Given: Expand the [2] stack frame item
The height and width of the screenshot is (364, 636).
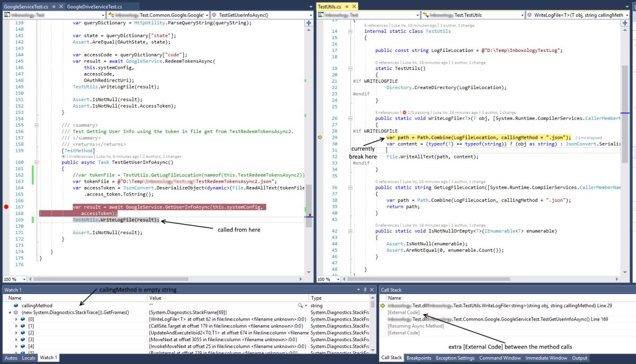Looking at the screenshot, I should point(16,333).
